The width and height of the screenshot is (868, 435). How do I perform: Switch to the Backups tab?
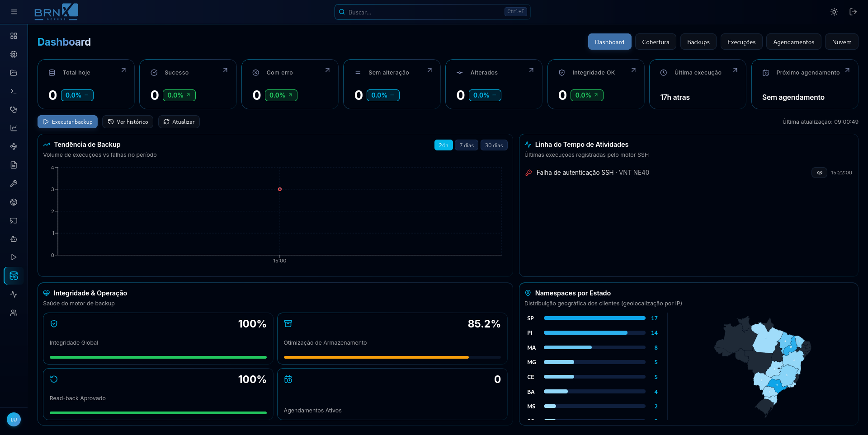698,42
